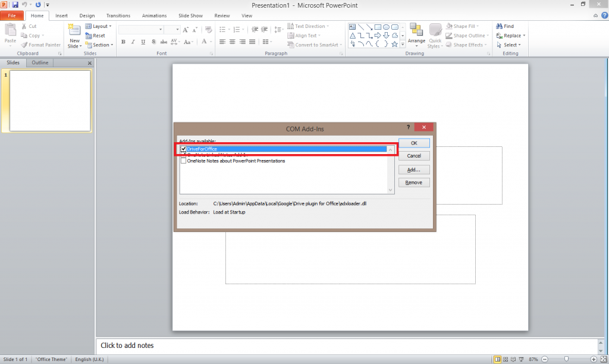Click the notes pane text area
The image size is (609, 364).
(x=347, y=346)
